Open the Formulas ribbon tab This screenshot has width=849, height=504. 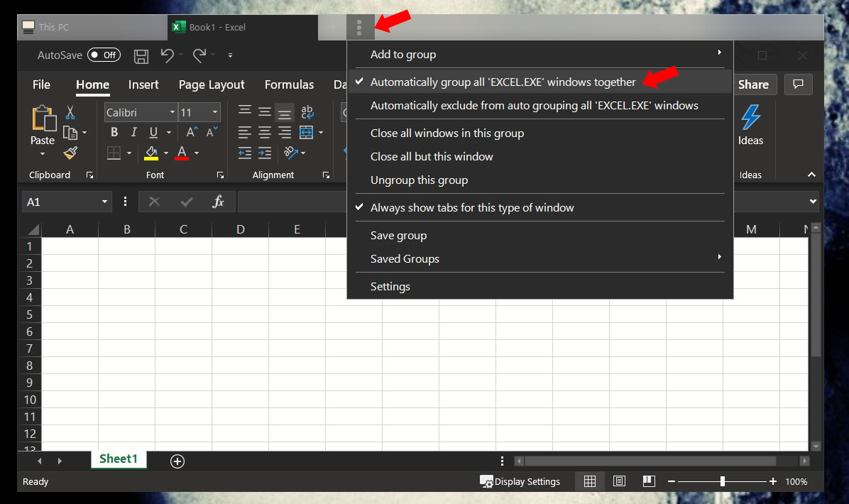289,85
